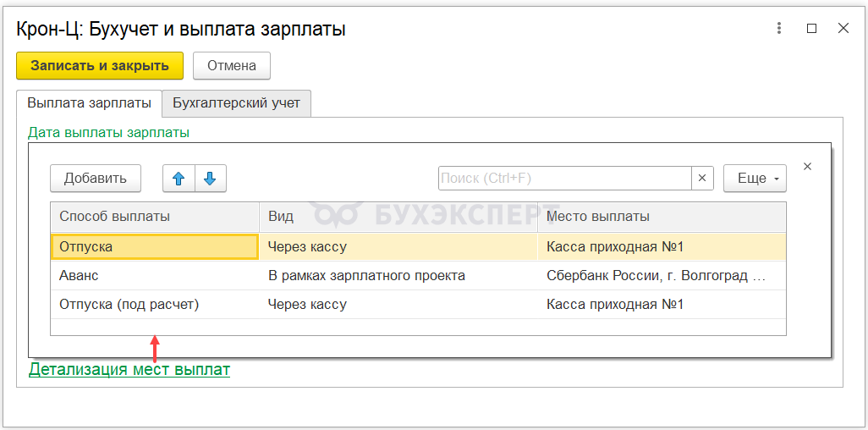Expand the Еще dropdown menu

(755, 179)
